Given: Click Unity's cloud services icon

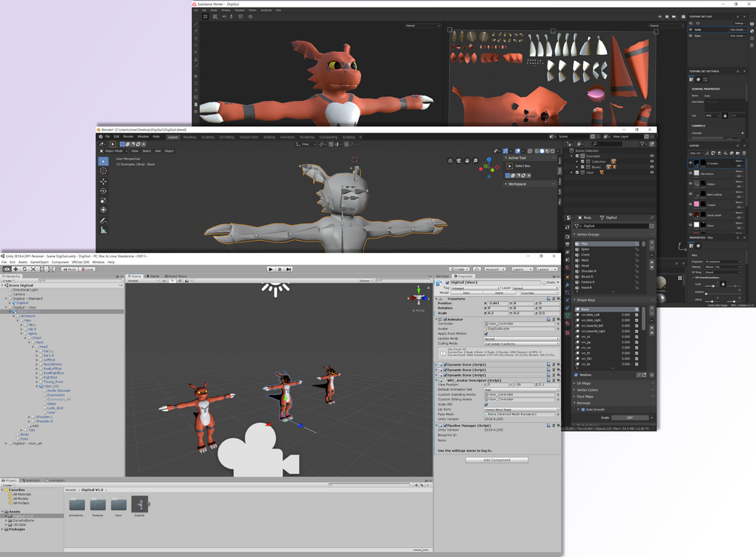Looking at the screenshot, I should point(477,269).
